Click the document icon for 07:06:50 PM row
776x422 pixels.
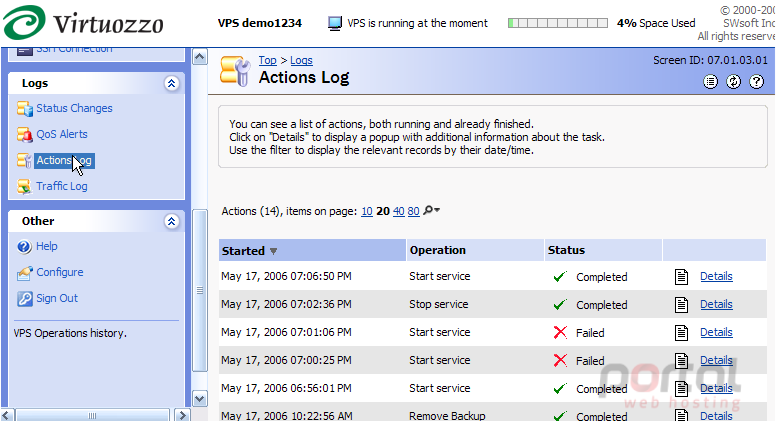pyautogui.click(x=681, y=277)
